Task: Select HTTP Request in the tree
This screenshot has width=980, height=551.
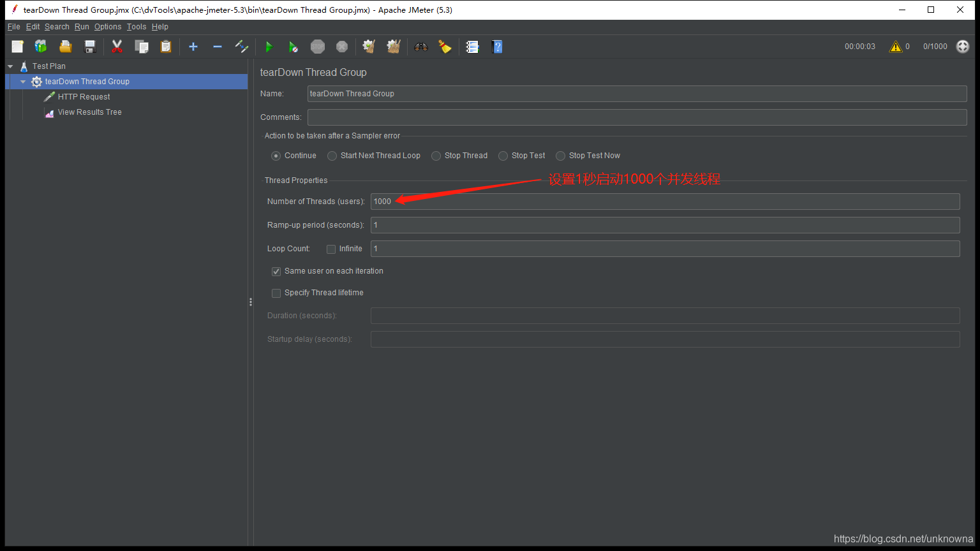Action: pyautogui.click(x=84, y=97)
